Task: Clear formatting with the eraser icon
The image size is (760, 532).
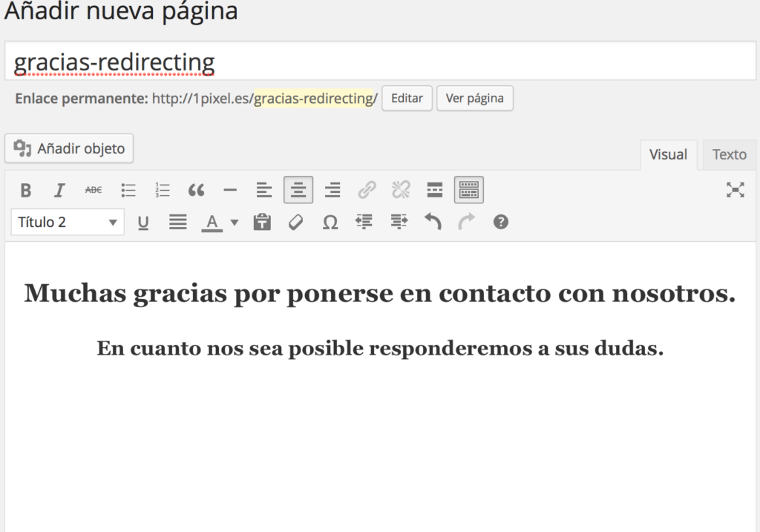Action: [x=295, y=223]
